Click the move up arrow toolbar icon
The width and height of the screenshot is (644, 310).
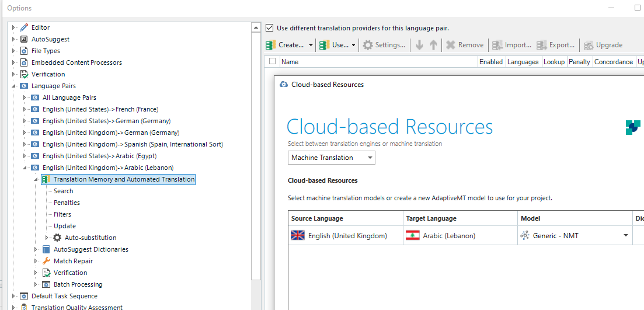click(x=433, y=45)
